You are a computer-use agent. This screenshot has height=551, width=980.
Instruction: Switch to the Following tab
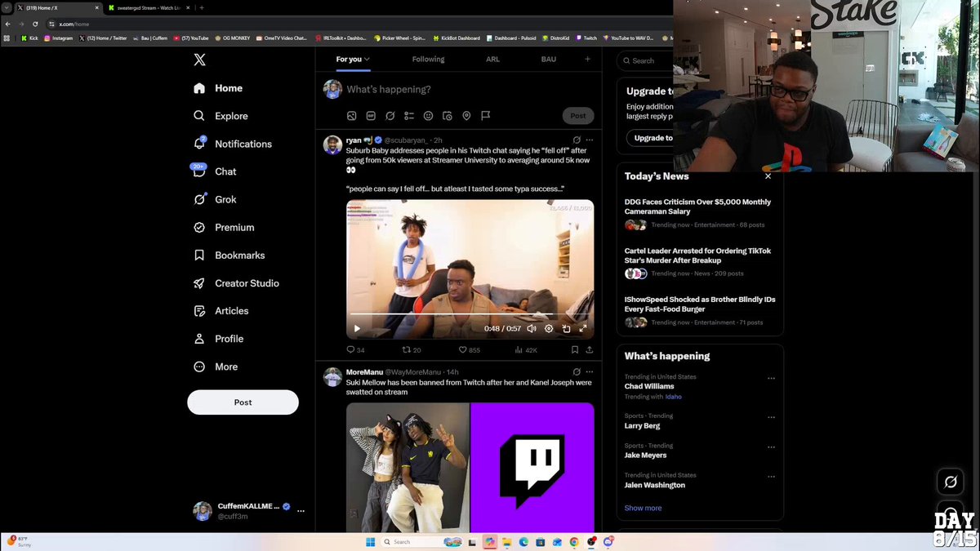pos(428,59)
